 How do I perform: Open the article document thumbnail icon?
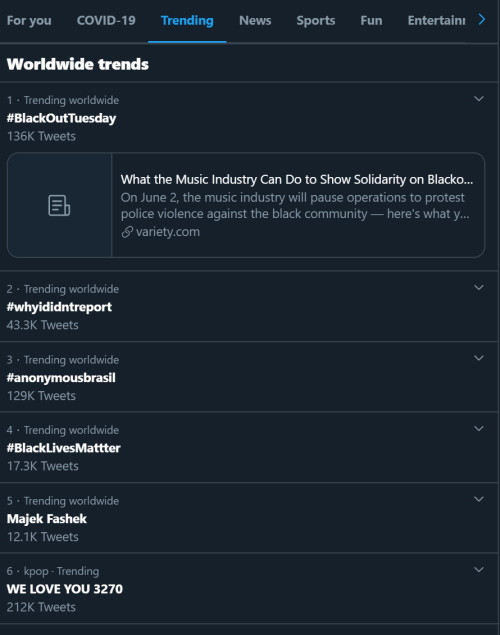[59, 205]
